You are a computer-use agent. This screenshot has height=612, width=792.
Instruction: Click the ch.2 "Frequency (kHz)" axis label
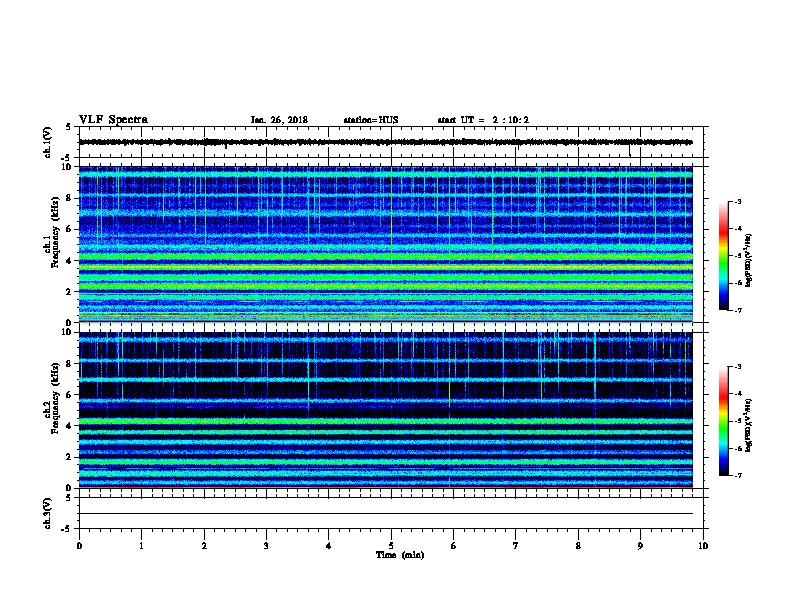pyautogui.click(x=55, y=398)
